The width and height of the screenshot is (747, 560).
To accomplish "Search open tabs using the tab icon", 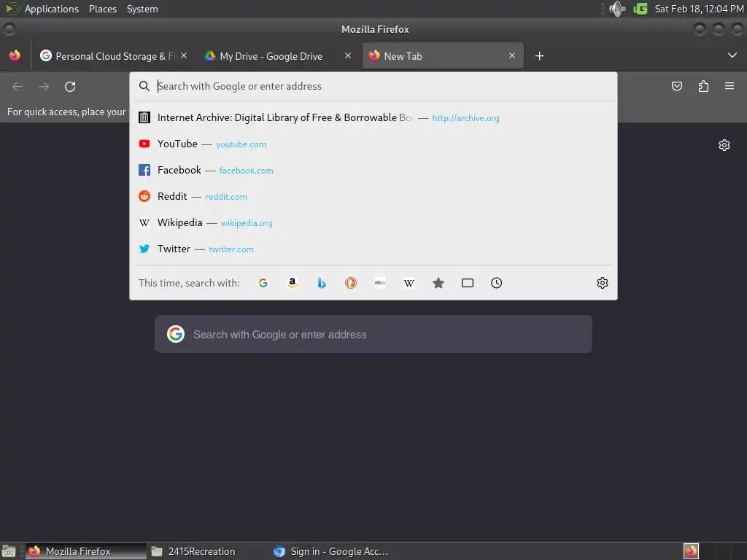I will point(468,283).
